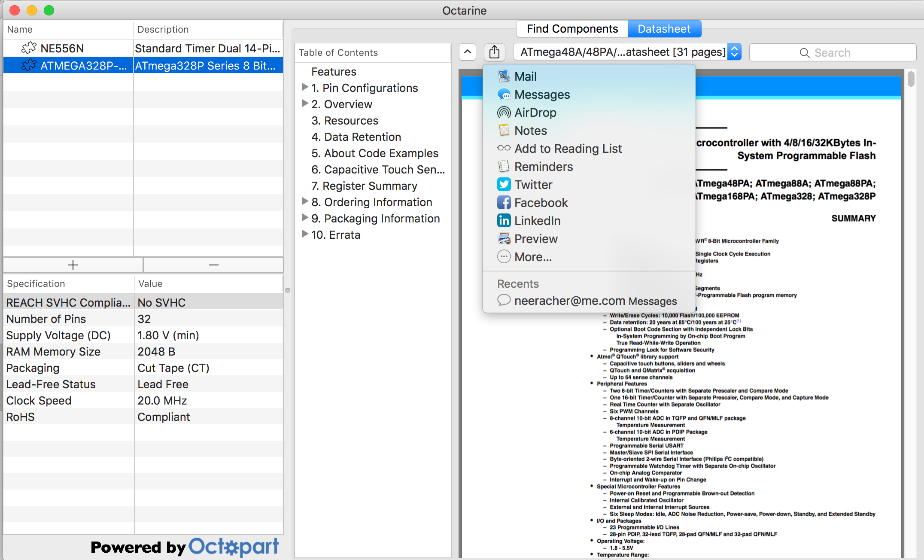
Task: Switch to the Find Components tab
Action: [x=572, y=29]
